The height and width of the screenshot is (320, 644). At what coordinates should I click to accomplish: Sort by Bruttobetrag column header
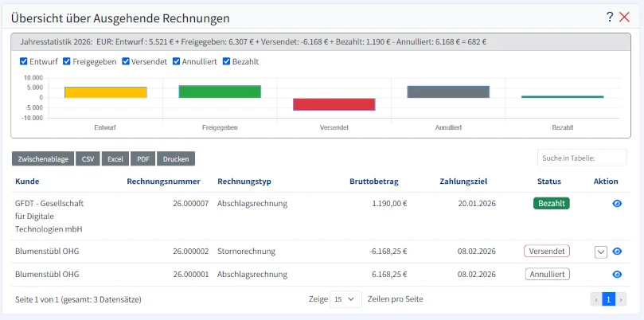coord(374,181)
